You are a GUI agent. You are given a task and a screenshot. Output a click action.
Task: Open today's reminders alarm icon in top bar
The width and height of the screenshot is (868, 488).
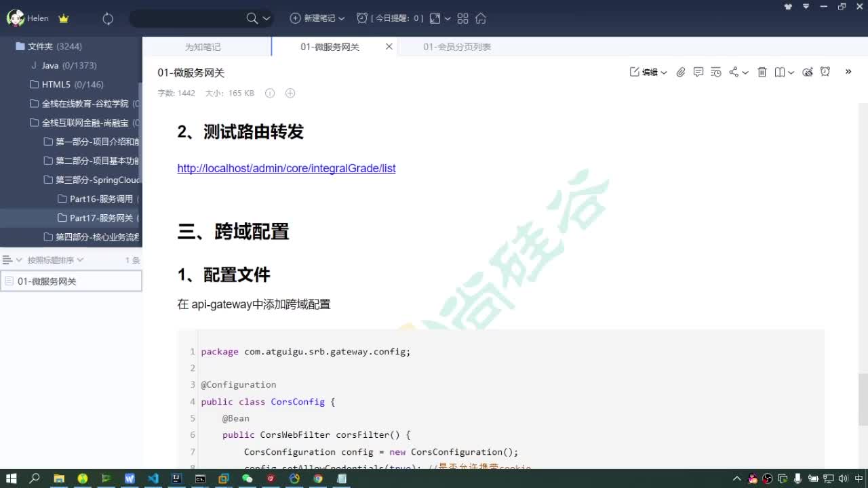click(x=363, y=18)
